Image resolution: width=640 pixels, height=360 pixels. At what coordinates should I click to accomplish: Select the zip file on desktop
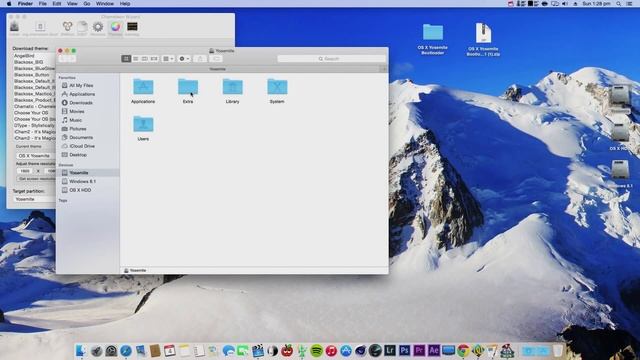(483, 39)
